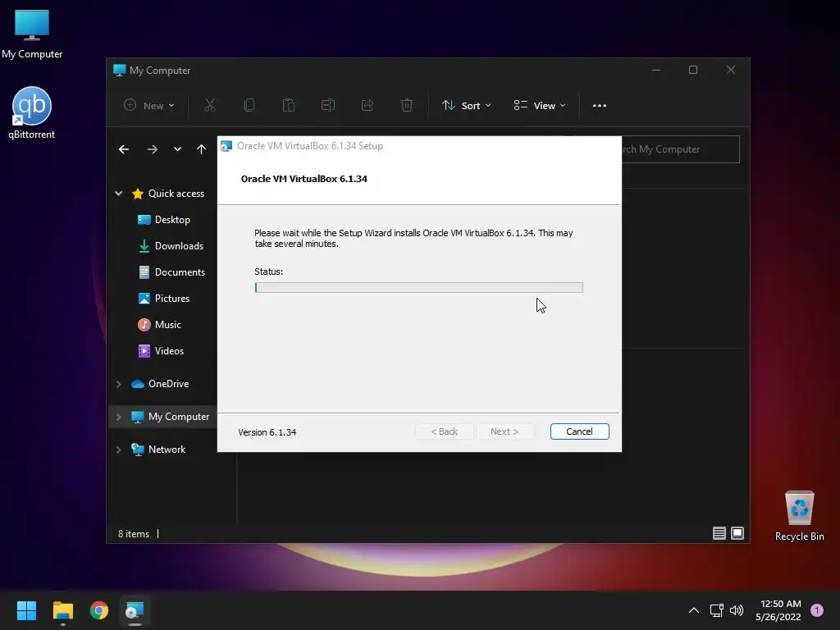Click the disabled Back button in setup

tap(444, 431)
